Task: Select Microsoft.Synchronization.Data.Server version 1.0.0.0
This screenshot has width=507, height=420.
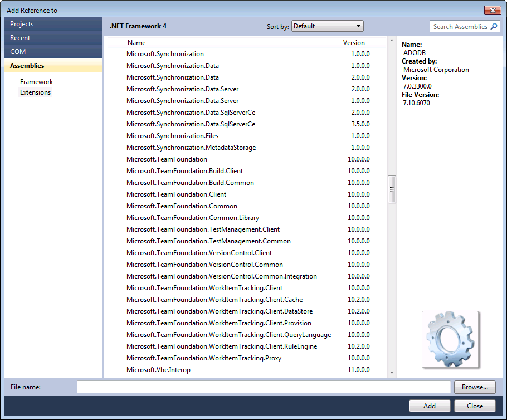Action: (x=247, y=101)
